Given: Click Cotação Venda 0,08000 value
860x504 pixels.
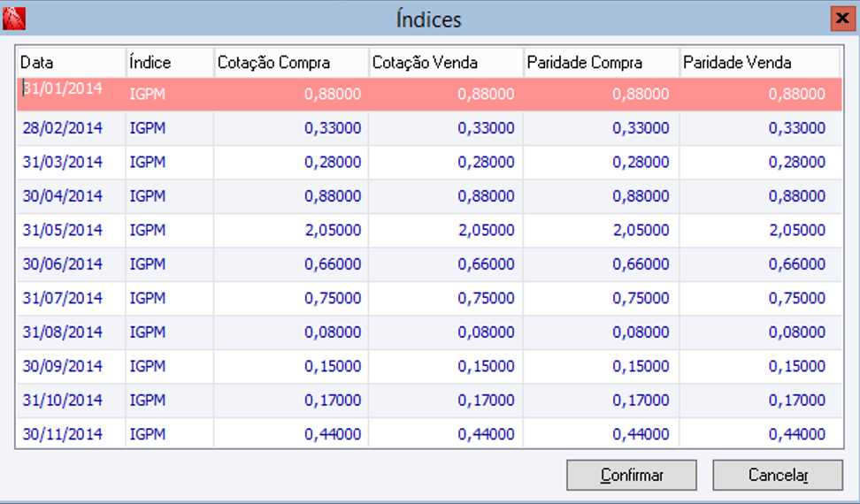Looking at the screenshot, I should coord(487,332).
